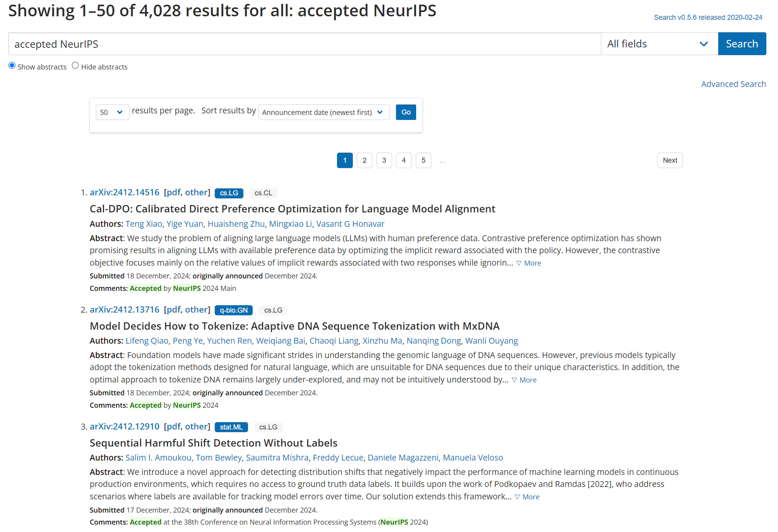778x532 pixels.
Task: Open arXiv:2412.12910 paper link
Action: click(125, 426)
